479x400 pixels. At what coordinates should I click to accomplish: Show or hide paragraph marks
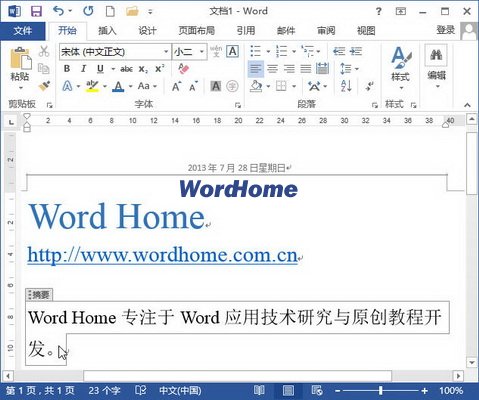pos(369,86)
